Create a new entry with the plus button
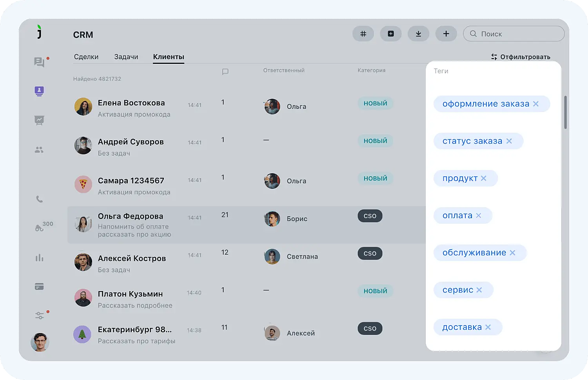Viewport: 588px width, 380px height. (446, 34)
